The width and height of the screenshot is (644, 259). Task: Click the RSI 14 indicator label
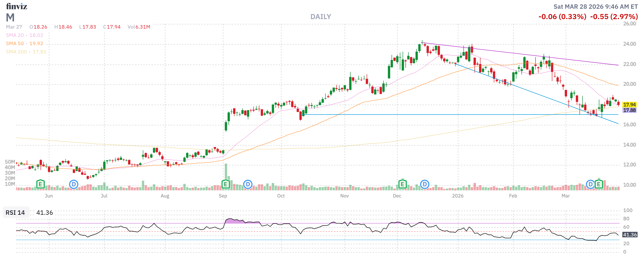coord(15,213)
